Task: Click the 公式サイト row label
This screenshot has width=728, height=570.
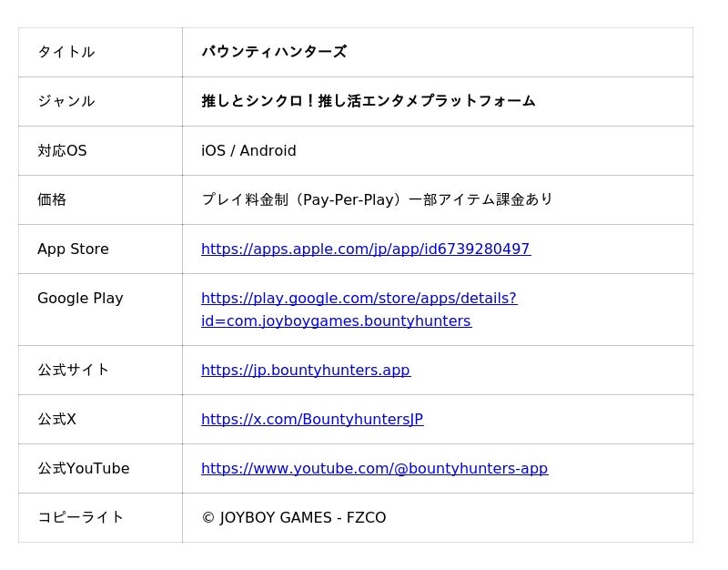Action: coord(74,371)
